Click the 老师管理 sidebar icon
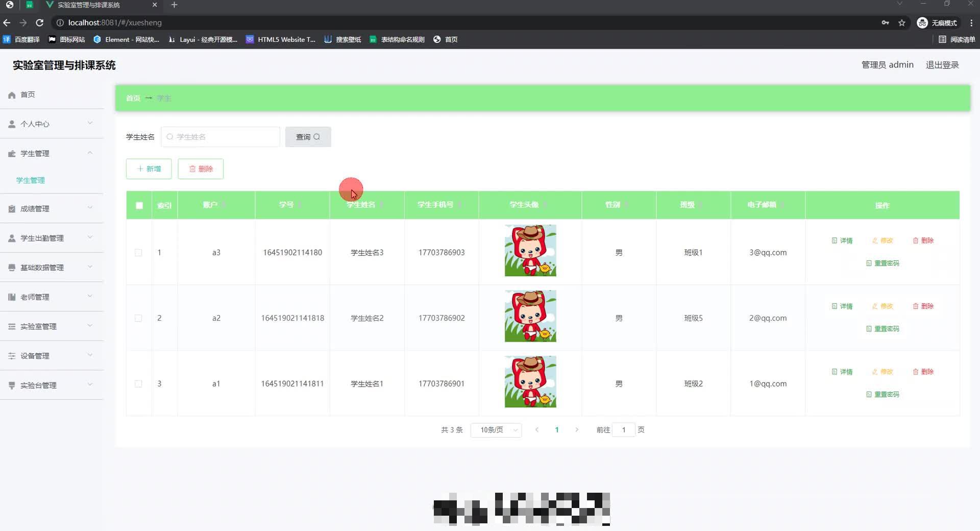The height and width of the screenshot is (531, 980). tap(12, 297)
